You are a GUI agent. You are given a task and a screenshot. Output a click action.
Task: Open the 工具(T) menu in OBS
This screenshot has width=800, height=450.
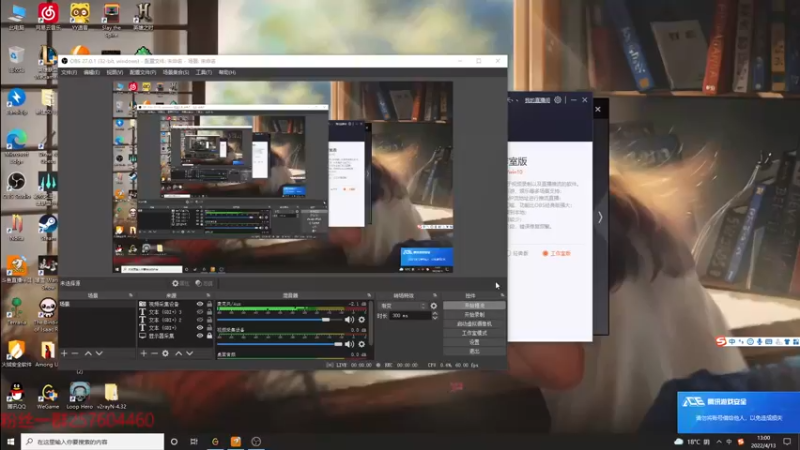[204, 72]
